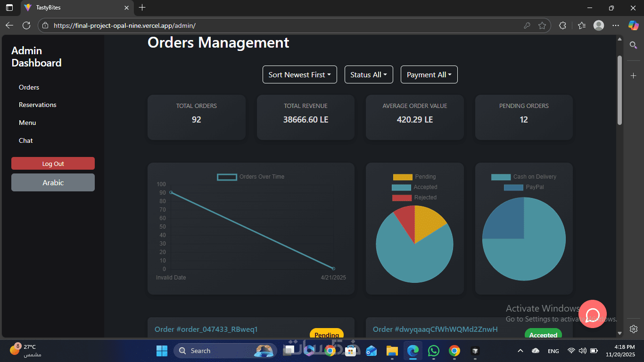This screenshot has width=644, height=362.
Task: Toggle the PayPal legend item
Action: (524, 187)
